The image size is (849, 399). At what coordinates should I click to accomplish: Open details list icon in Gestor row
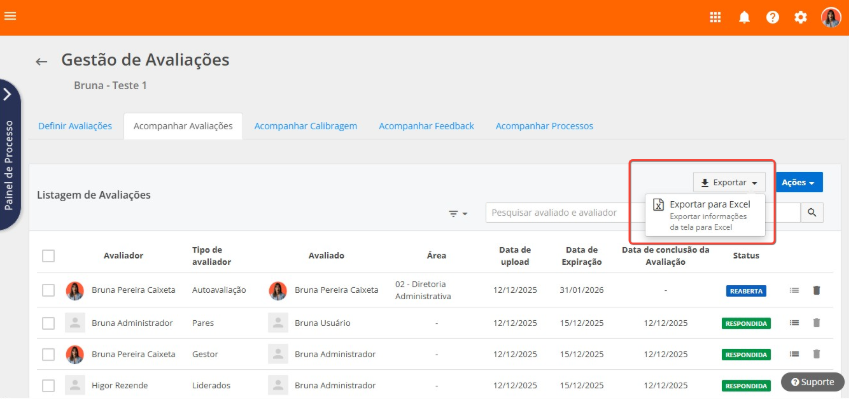tap(794, 355)
